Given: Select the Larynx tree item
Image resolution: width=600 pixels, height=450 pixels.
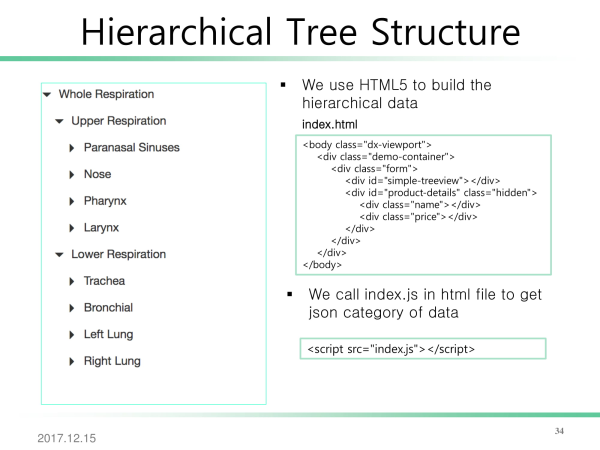Looking at the screenshot, I should coord(101,228).
